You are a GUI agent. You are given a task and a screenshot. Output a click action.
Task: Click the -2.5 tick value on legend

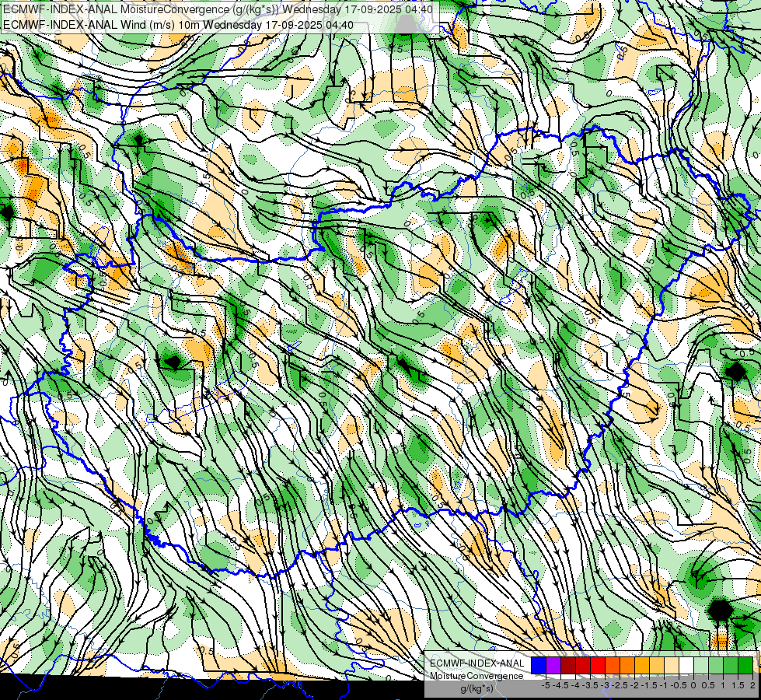(620, 685)
